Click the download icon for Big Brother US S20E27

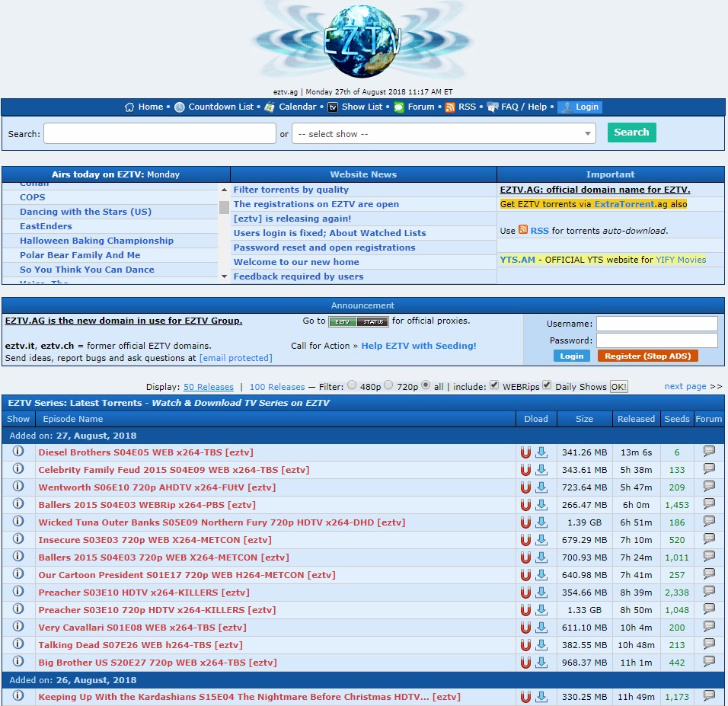coord(541,663)
